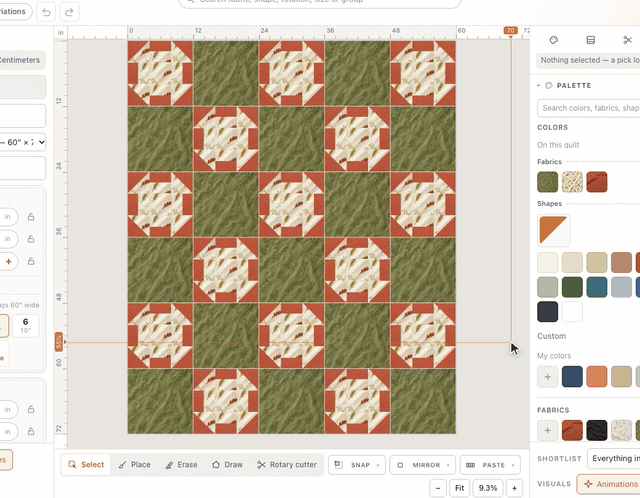The image size is (640, 498).
Task: Open the SNAP options dropdown
Action: click(x=357, y=465)
